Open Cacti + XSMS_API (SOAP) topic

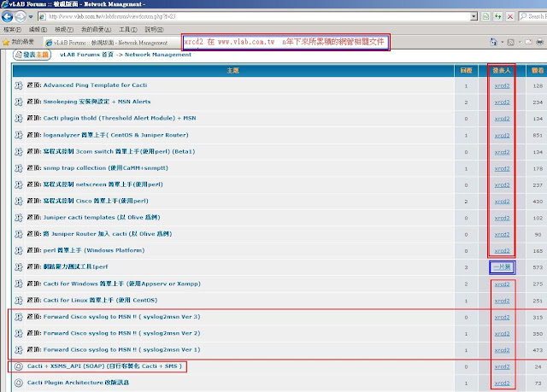point(104,366)
